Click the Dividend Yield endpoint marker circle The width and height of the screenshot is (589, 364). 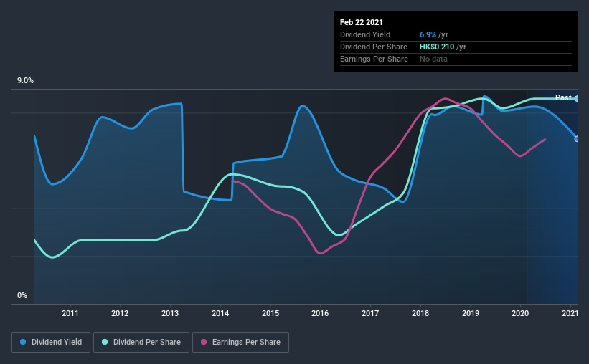pos(577,139)
